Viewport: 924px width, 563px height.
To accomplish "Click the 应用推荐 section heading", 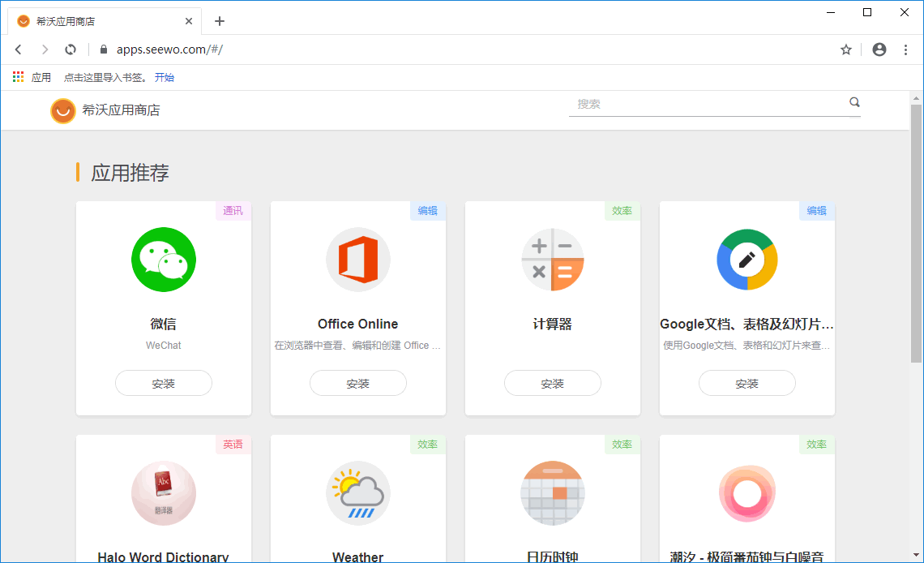I will click(130, 173).
